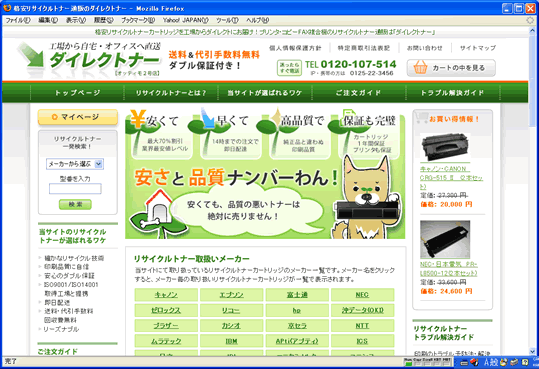539x369 pixels.
Task: Open トラブル解決ガイド navigation tab
Action: click(x=452, y=93)
